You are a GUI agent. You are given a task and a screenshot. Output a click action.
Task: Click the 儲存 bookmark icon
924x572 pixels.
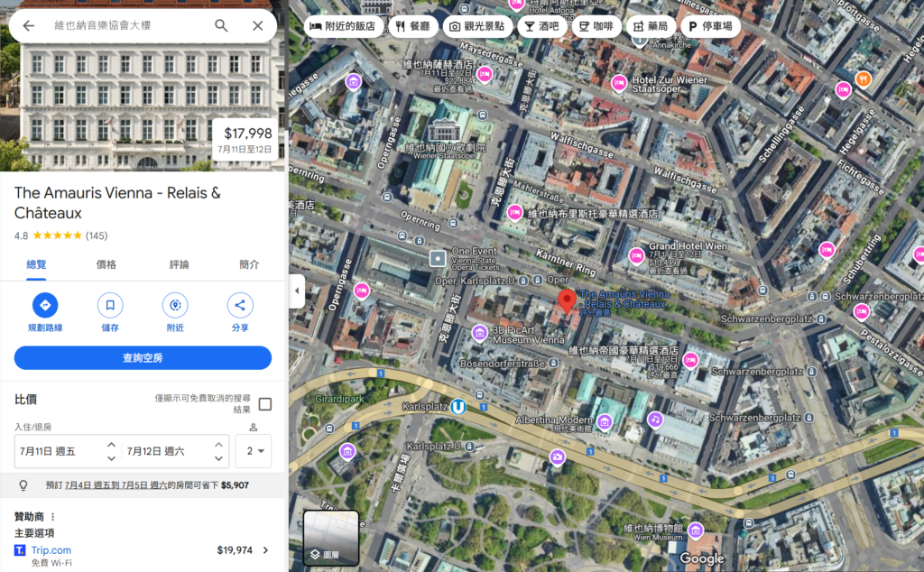point(110,305)
